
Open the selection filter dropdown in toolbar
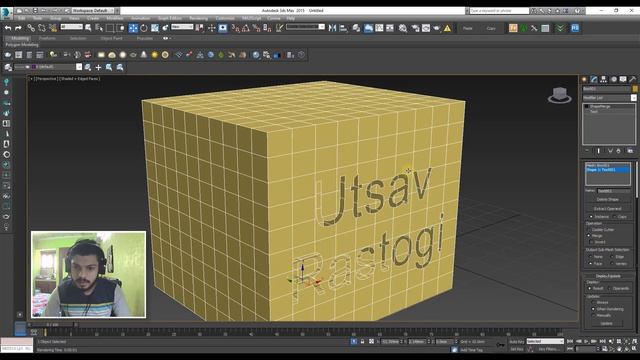click(71, 27)
